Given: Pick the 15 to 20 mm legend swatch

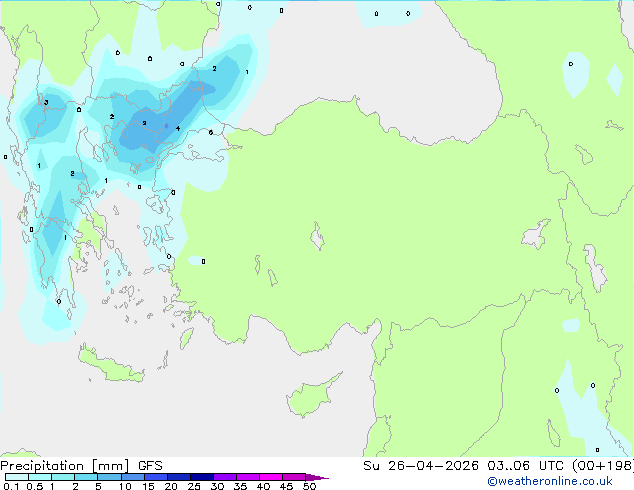Looking at the screenshot, I should (x=156, y=477).
